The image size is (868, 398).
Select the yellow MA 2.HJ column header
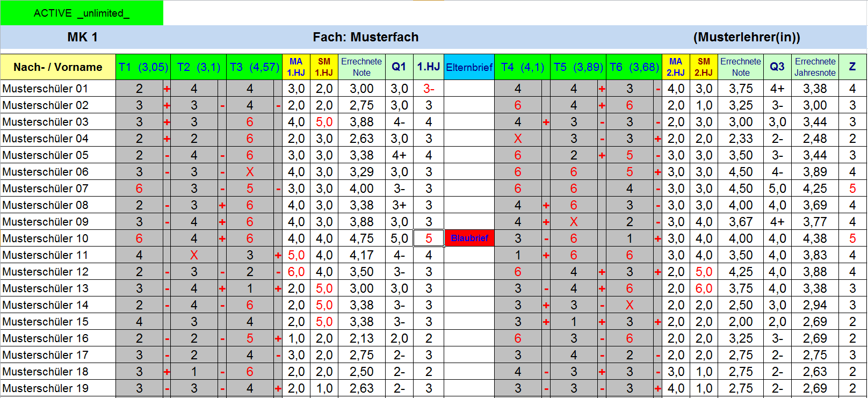click(675, 67)
